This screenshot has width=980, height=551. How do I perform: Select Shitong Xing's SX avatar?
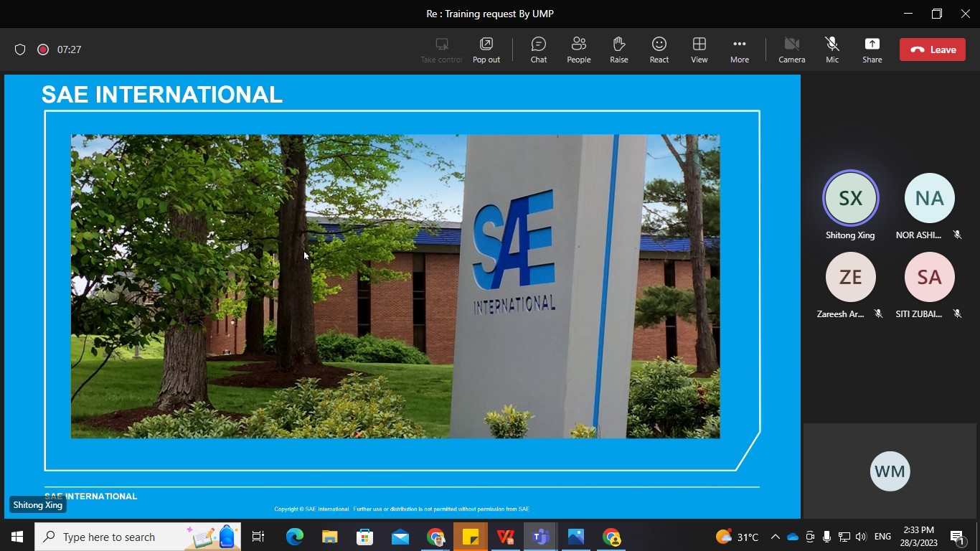[850, 198]
